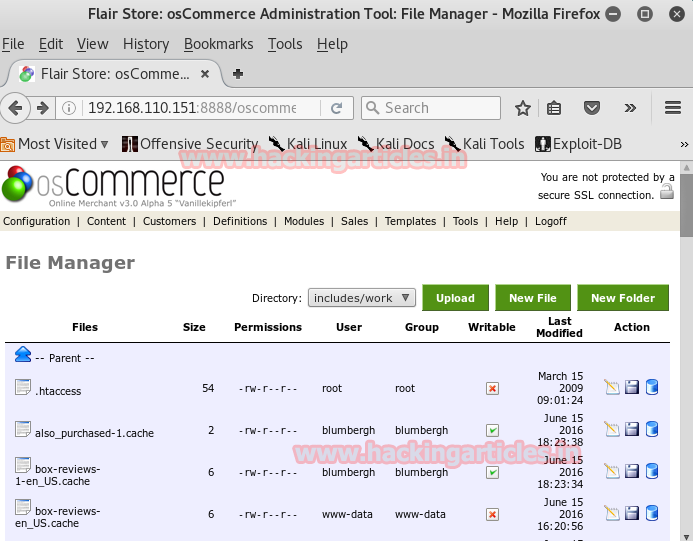This screenshot has height=541, width=693.
Task: Open the Help menu in Firefox menu bar
Action: point(332,44)
